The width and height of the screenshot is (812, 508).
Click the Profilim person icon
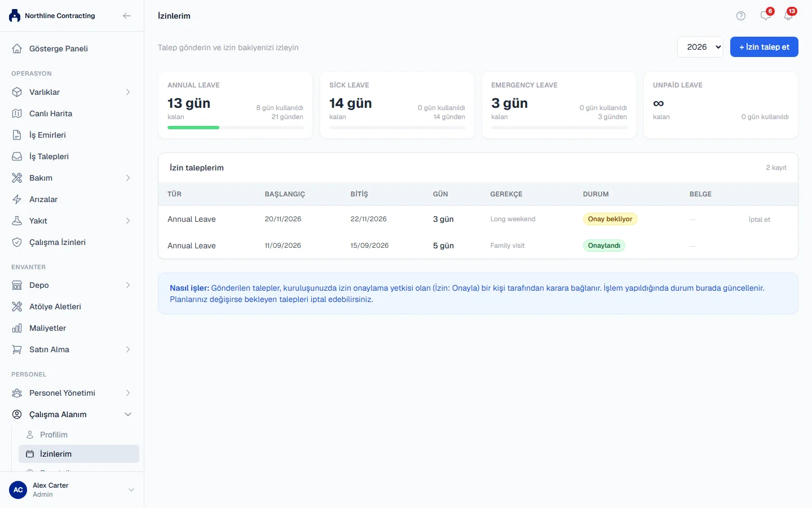pos(30,435)
